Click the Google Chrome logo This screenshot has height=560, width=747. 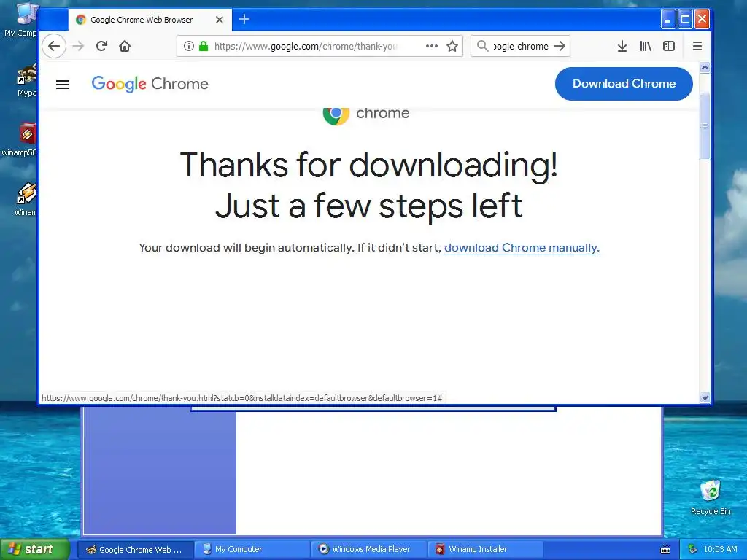click(150, 84)
